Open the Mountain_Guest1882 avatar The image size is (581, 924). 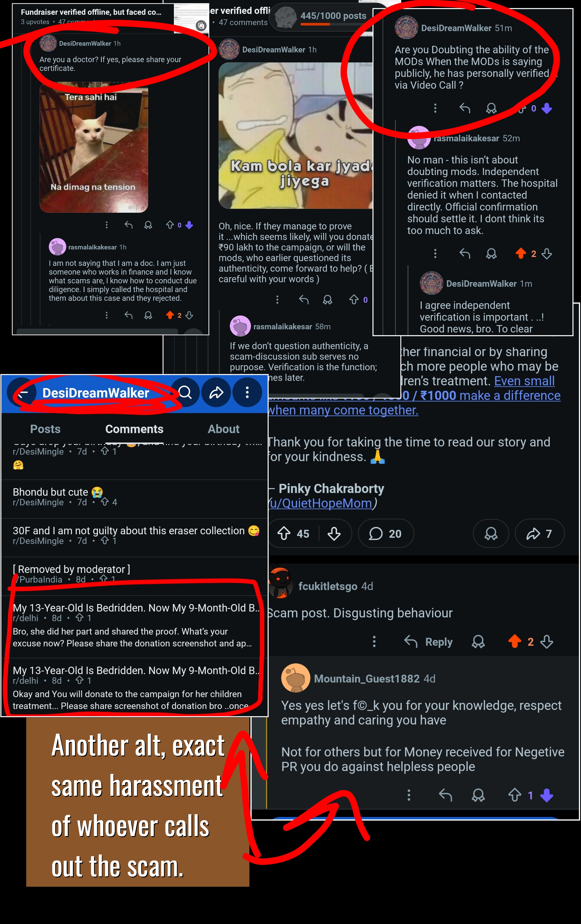point(296,678)
